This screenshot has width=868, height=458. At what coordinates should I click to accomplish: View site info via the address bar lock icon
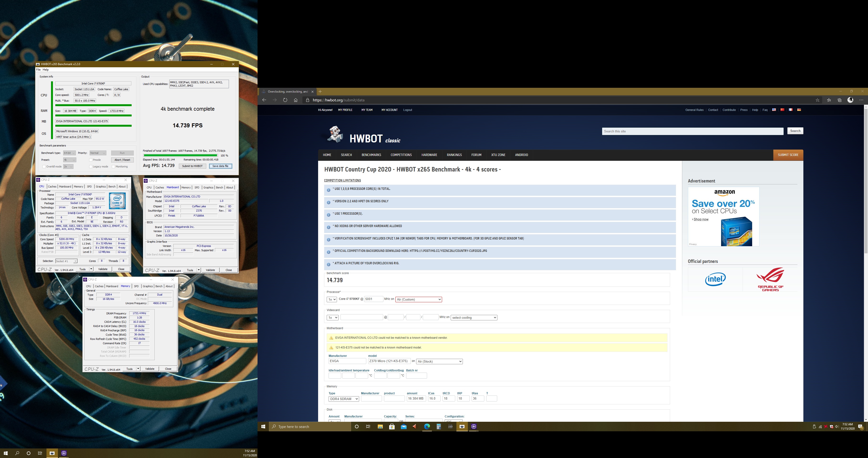pos(307,100)
